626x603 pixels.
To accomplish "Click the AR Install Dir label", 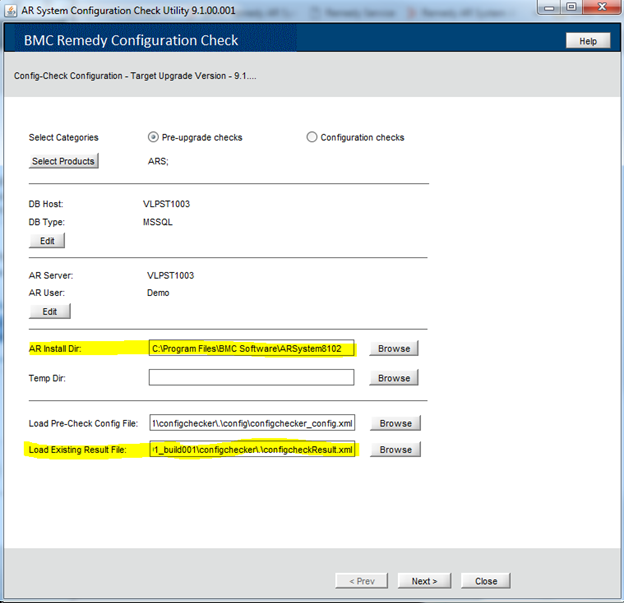I will pos(55,349).
